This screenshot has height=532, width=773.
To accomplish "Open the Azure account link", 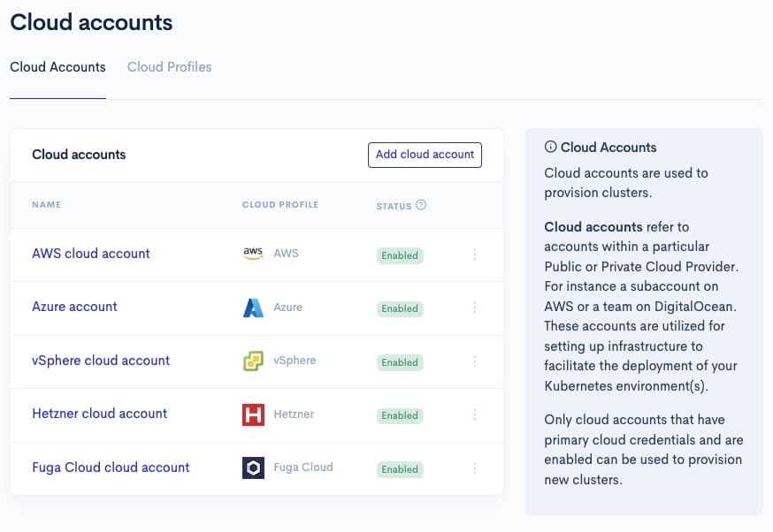I will [74, 308].
